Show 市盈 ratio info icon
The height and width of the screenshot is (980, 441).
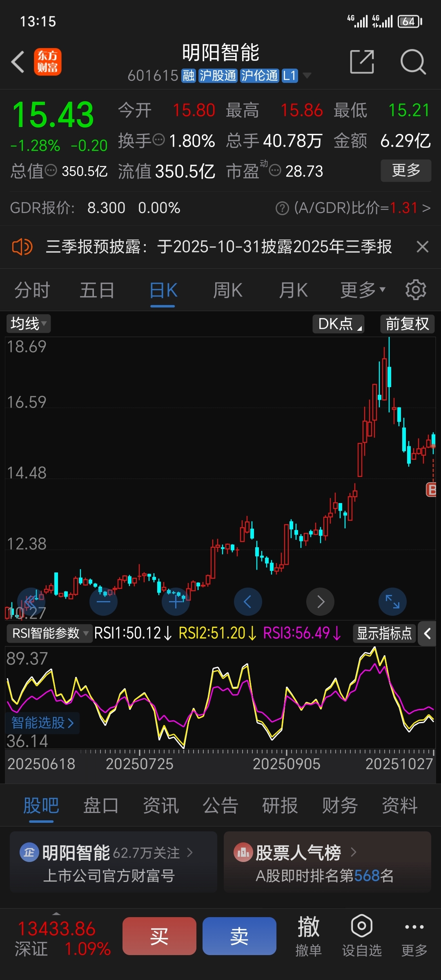(275, 170)
